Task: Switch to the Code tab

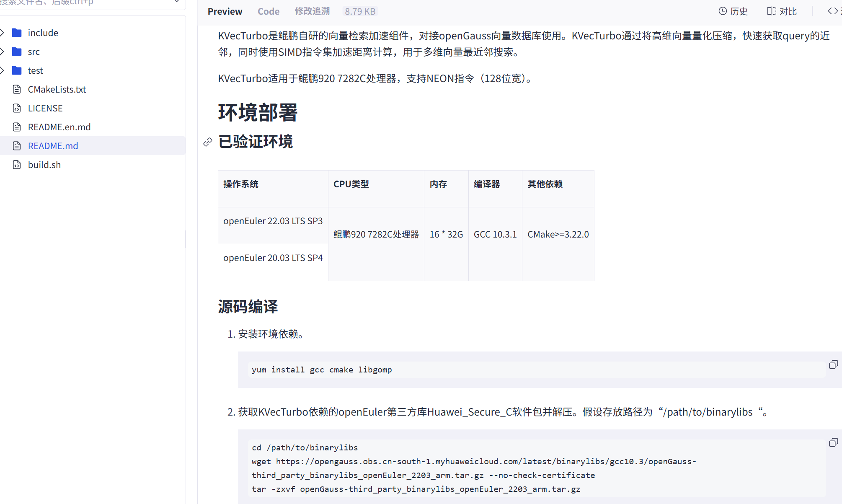Action: point(268,11)
